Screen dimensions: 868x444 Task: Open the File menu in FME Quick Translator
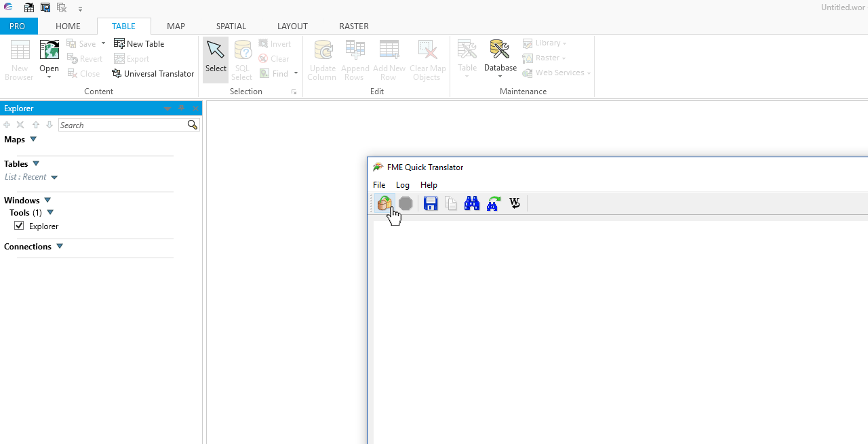pos(379,185)
